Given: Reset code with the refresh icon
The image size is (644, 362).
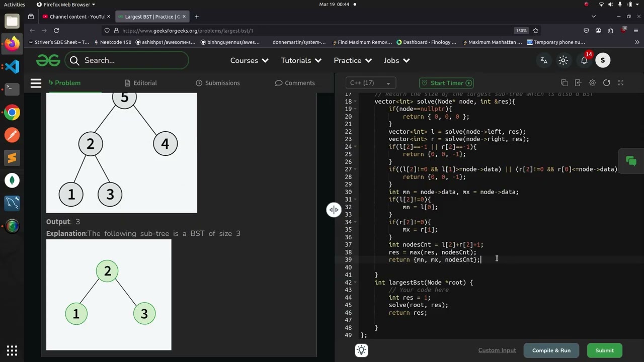Looking at the screenshot, I should [x=607, y=83].
